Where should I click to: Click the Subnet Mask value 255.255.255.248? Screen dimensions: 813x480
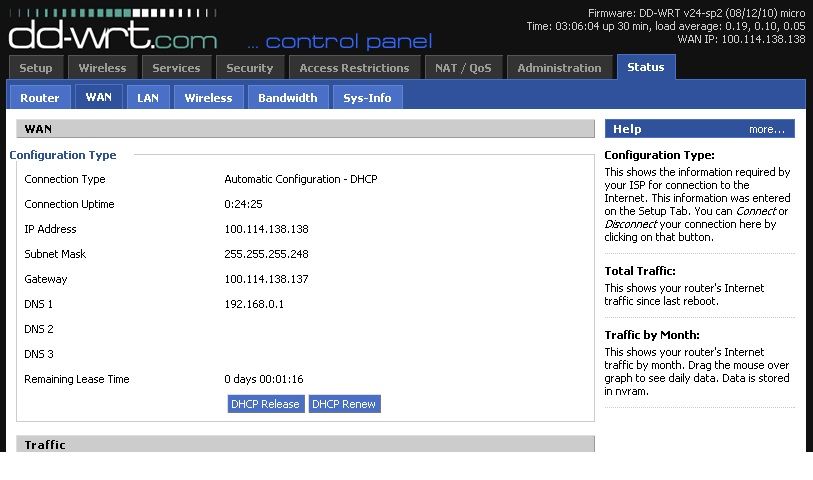point(267,254)
